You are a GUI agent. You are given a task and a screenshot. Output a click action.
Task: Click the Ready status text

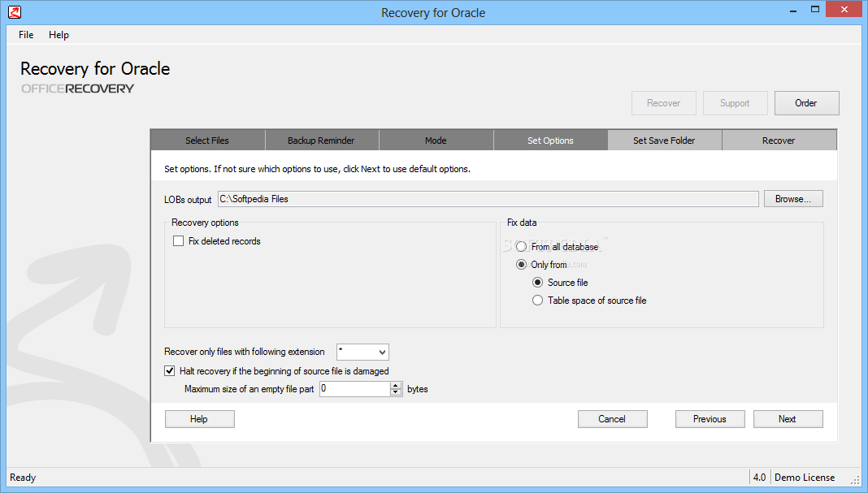(23, 478)
